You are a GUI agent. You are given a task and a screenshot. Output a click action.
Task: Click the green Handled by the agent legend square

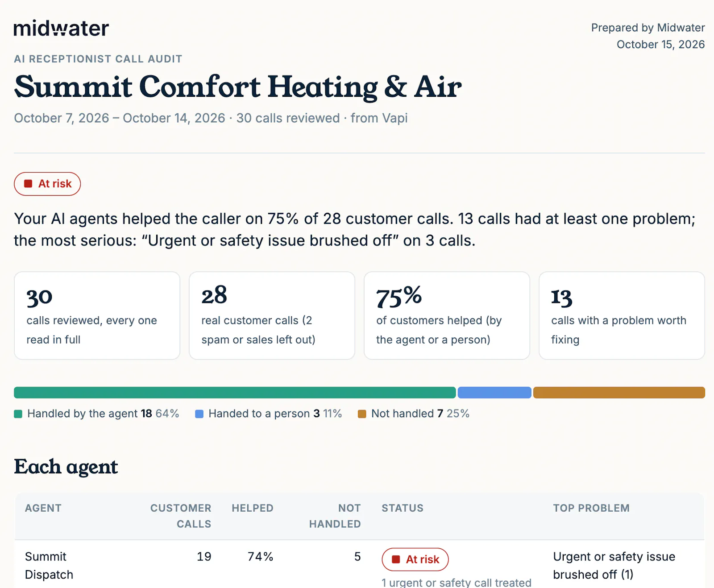click(18, 414)
